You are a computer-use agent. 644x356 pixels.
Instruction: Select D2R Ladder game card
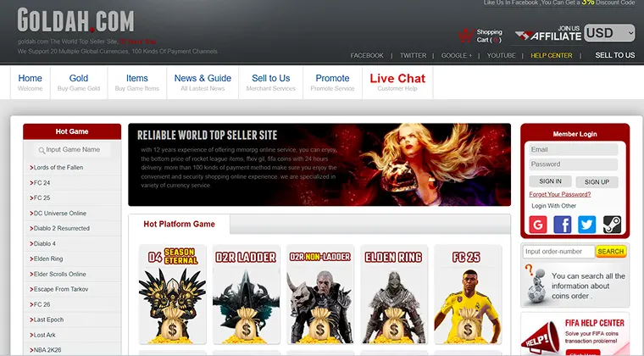coord(246,294)
